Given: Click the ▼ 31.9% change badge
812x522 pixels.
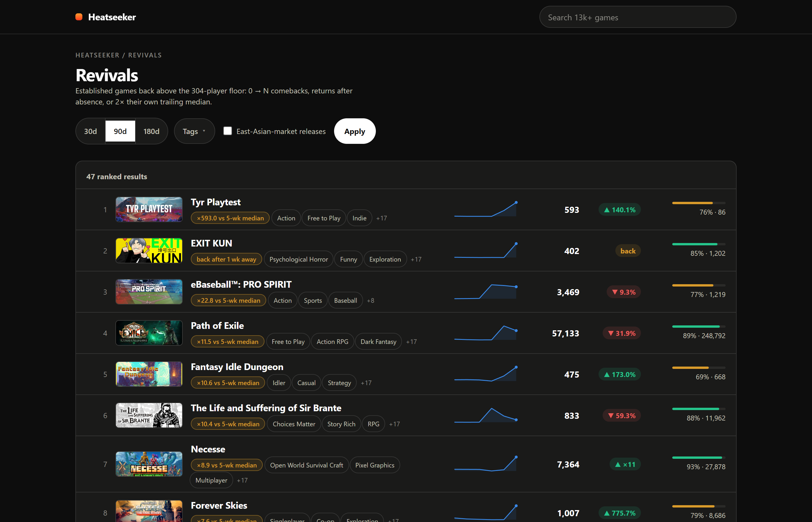Looking at the screenshot, I should coord(621,333).
